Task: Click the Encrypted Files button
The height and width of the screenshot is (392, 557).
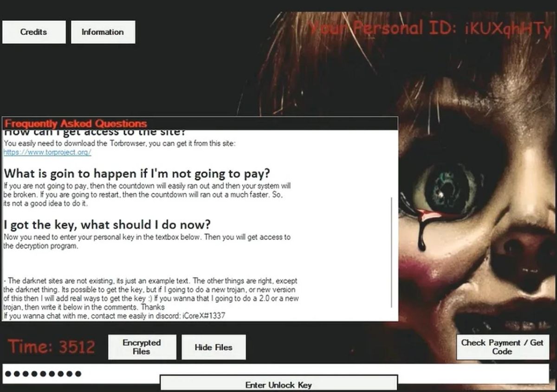Action: point(142,347)
